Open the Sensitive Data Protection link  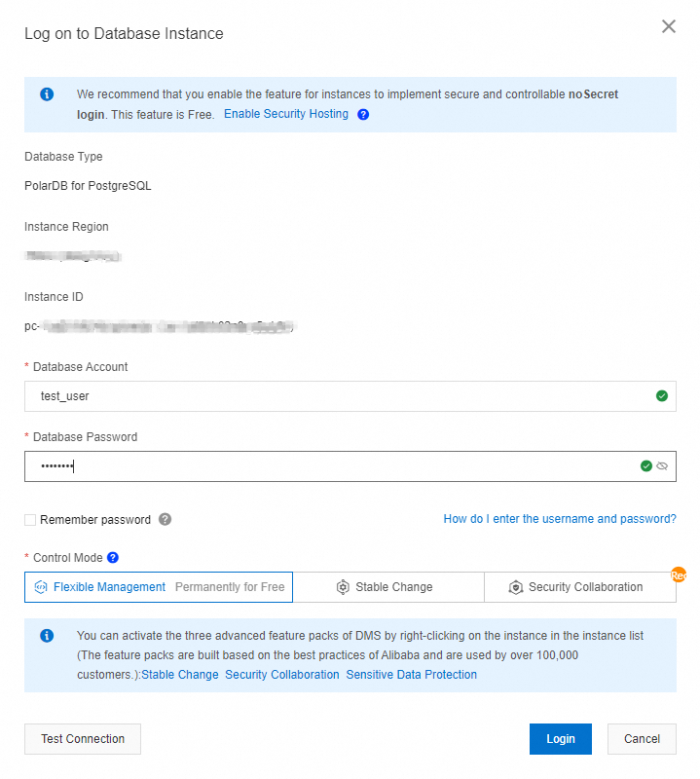[412, 675]
